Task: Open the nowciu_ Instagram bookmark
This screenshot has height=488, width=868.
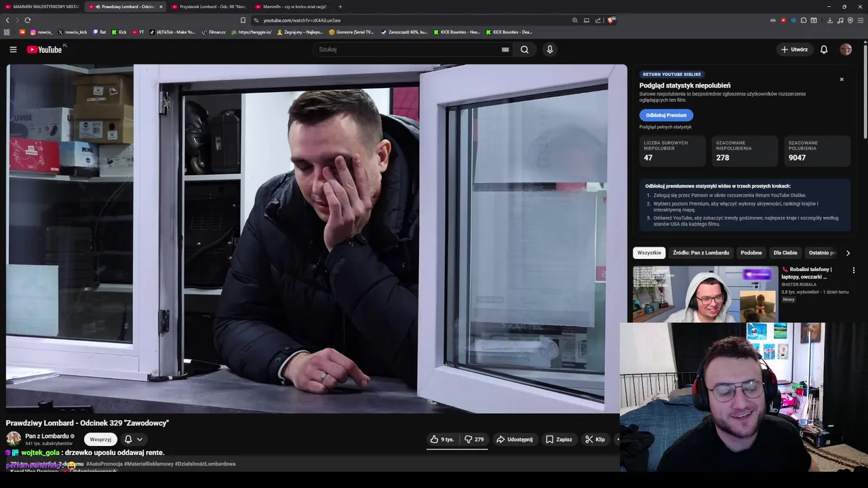Action: click(x=41, y=32)
